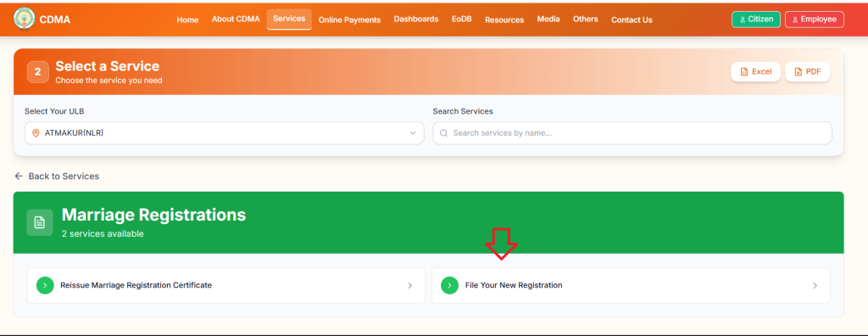Export services list to Excel
This screenshot has width=868, height=336.
[x=755, y=71]
